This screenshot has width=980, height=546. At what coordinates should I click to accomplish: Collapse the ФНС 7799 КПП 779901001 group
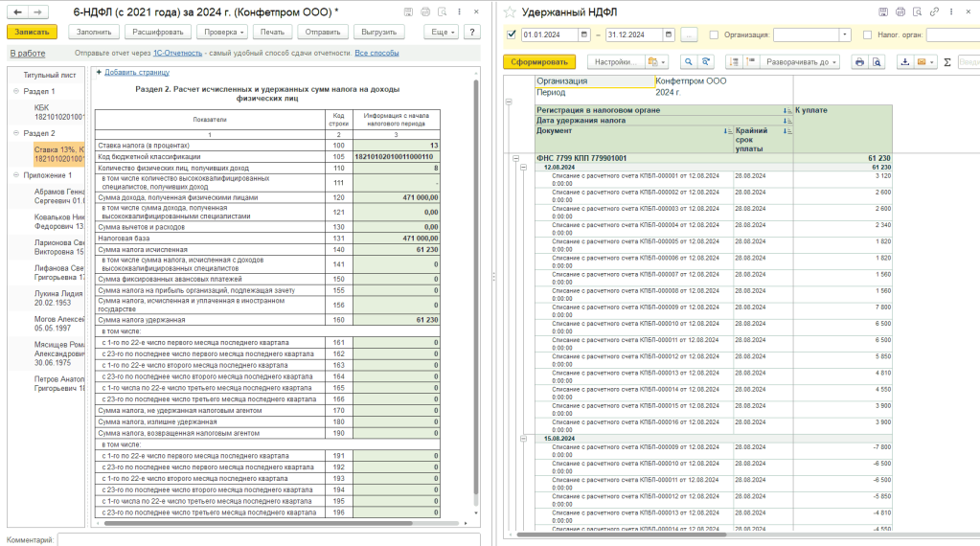point(516,158)
